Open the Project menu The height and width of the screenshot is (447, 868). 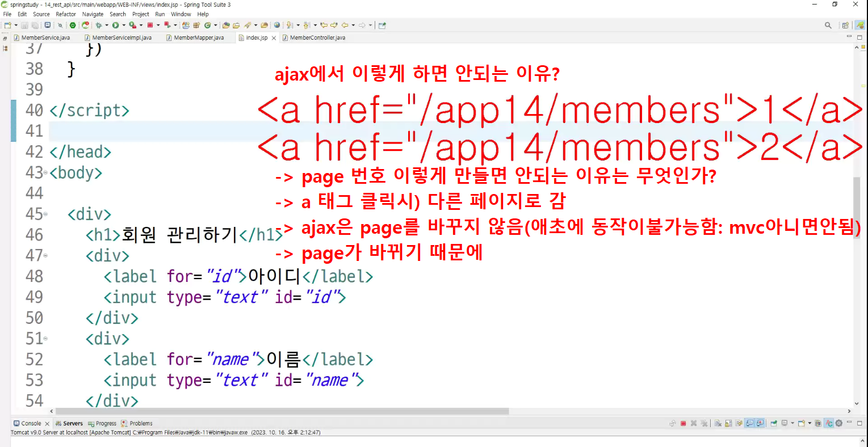tap(141, 14)
